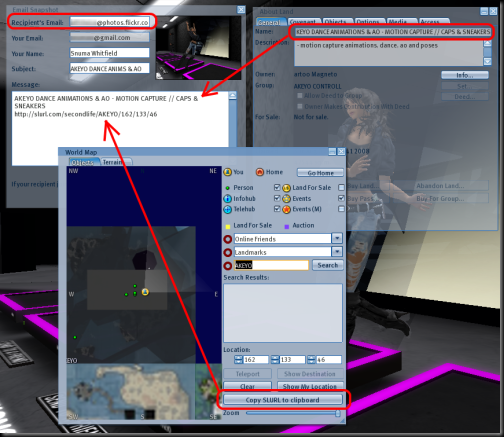Image resolution: width=504 pixels, height=437 pixels.
Task: Click Copy SLURL to clipboard
Action: tap(283, 400)
